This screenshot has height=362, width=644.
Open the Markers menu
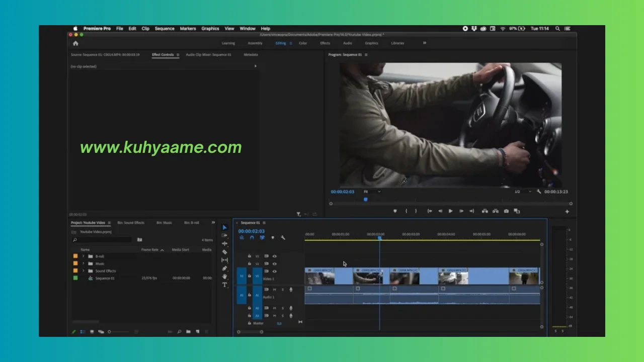[188, 29]
